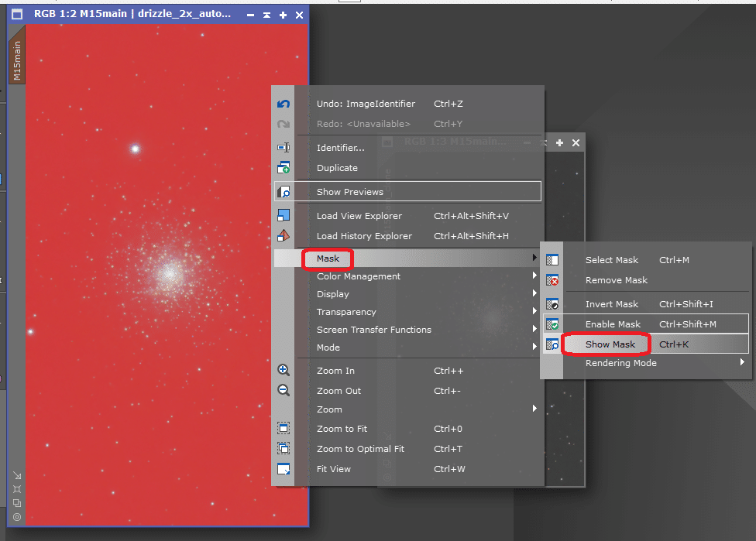The height and width of the screenshot is (541, 756).
Task: Click the Load View Explorer icon
Action: tap(283, 215)
